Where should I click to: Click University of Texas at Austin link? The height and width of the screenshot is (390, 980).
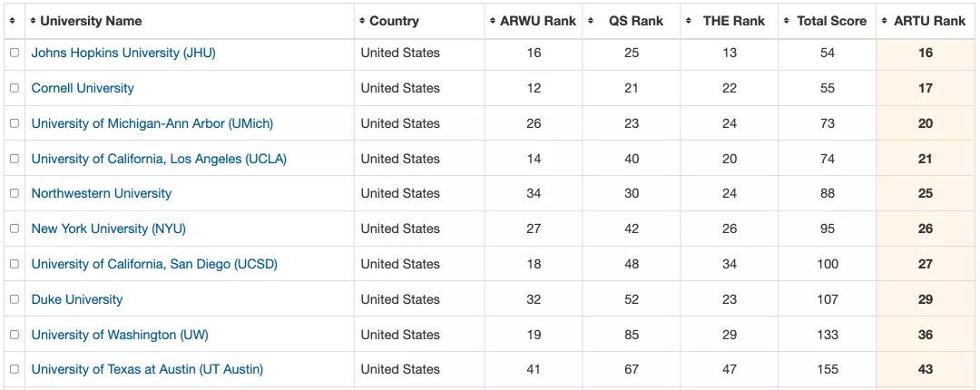pyautogui.click(x=148, y=369)
